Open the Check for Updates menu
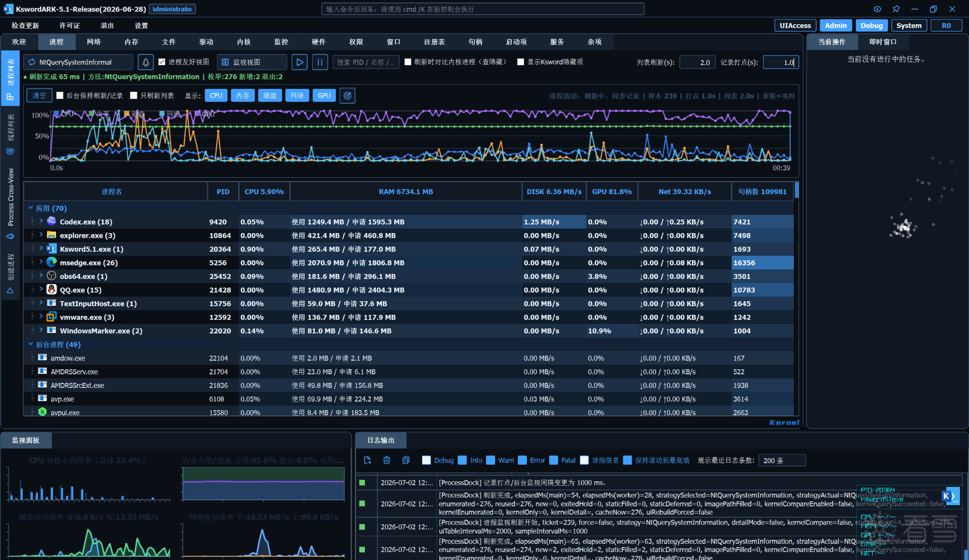 pos(25,26)
